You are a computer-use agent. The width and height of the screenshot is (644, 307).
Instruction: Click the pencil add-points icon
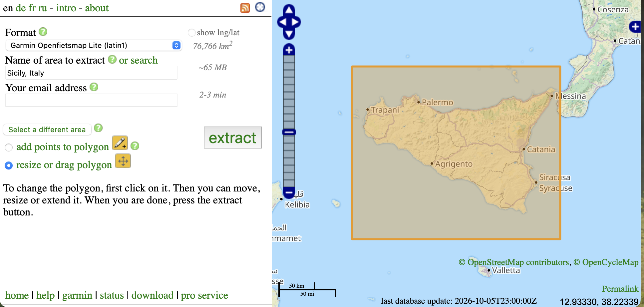click(x=120, y=143)
